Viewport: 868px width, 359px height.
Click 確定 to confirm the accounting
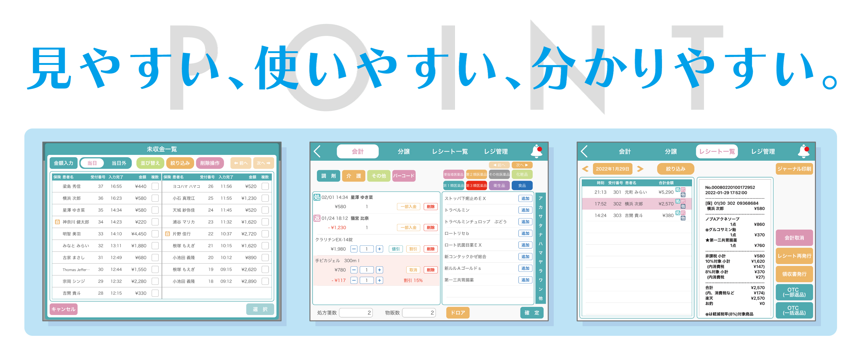click(x=532, y=312)
